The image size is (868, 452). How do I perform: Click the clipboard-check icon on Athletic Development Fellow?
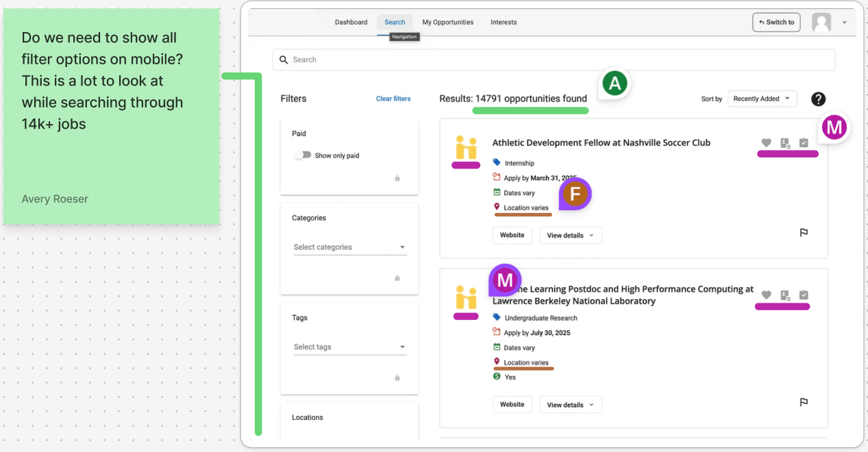(x=804, y=143)
